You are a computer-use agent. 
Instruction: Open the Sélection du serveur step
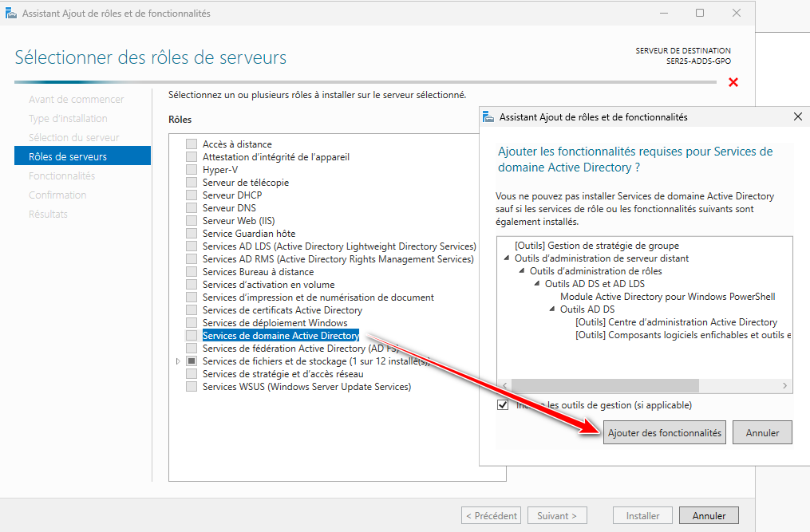tap(74, 137)
